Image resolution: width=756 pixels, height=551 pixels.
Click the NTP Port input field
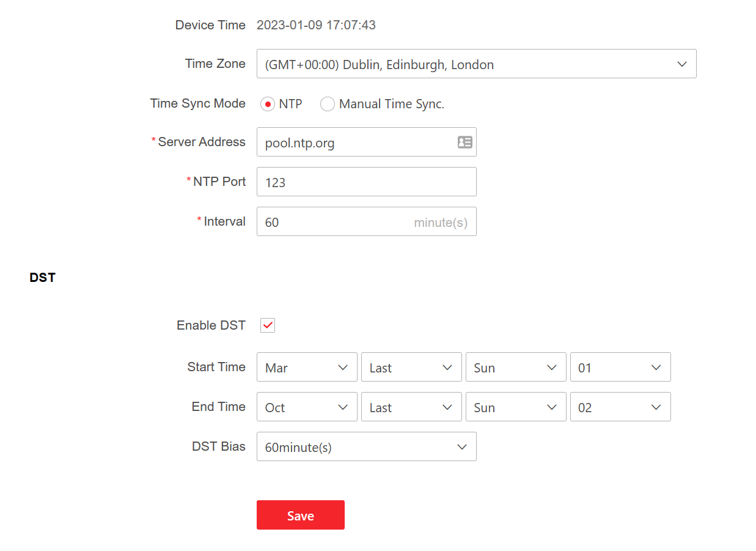[366, 182]
